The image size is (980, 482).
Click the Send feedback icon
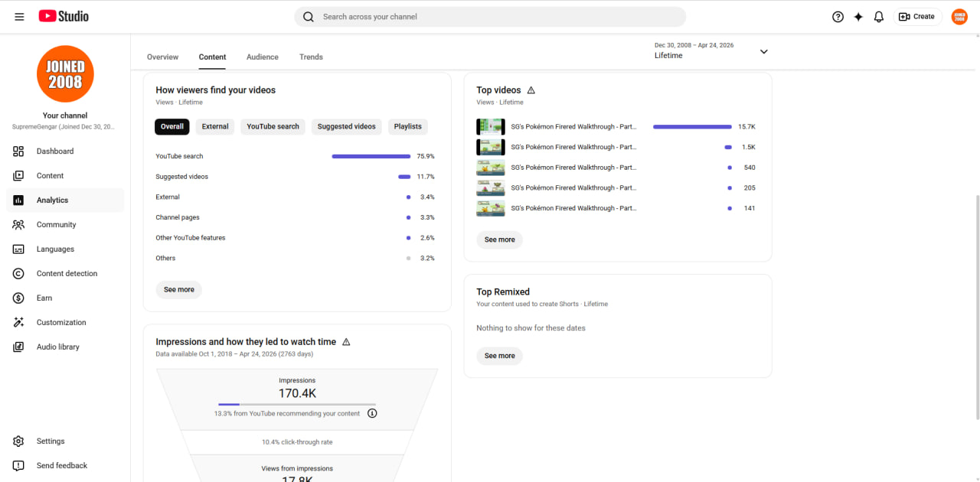(19, 466)
